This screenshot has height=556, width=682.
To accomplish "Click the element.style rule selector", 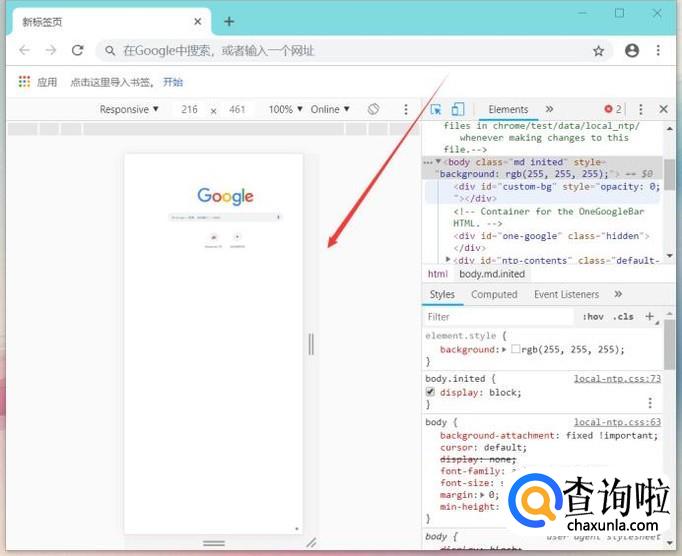I will click(x=461, y=336).
